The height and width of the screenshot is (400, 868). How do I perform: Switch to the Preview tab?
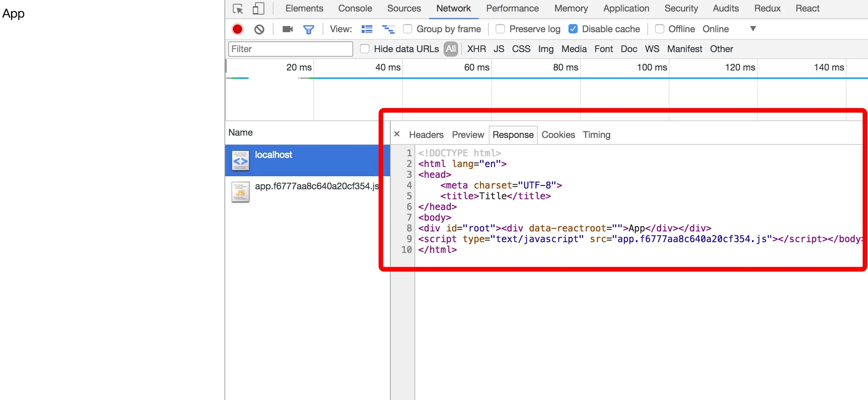[468, 135]
